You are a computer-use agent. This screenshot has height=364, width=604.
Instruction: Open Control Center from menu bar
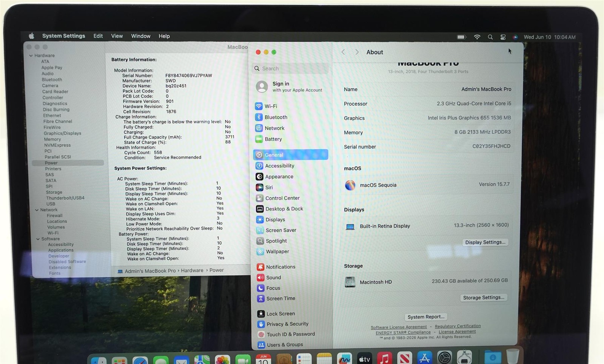pyautogui.click(x=503, y=37)
